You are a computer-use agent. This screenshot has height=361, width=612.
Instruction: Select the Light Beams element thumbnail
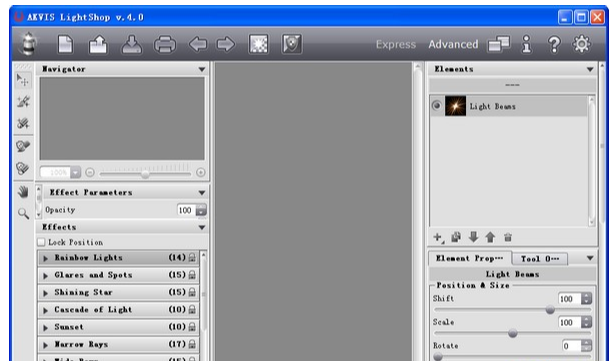click(455, 106)
